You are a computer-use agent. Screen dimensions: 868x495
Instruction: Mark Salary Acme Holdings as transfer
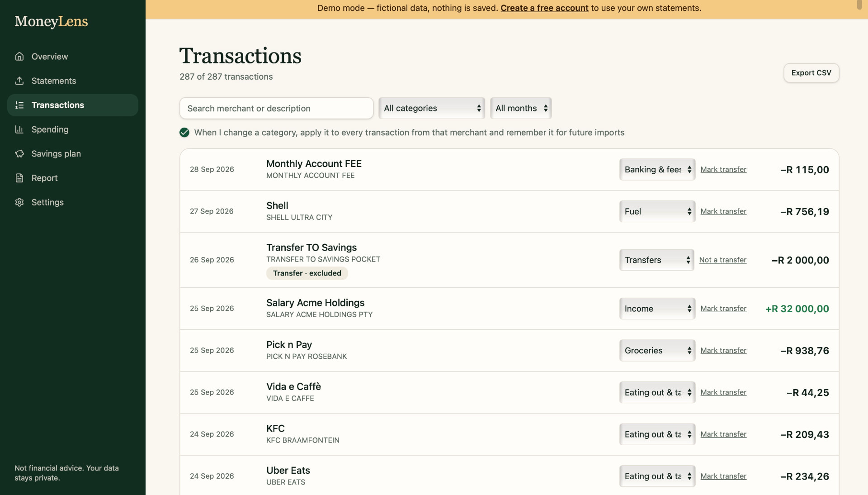coord(723,309)
